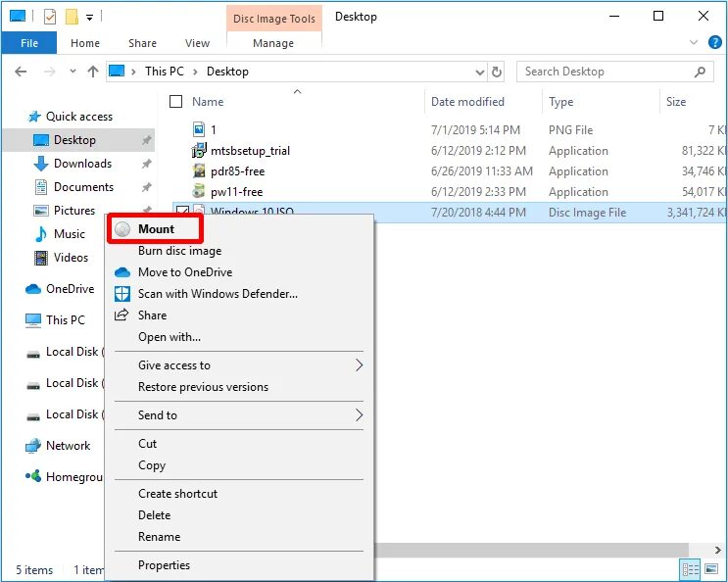Open Properties from context menu
Image resolution: width=728 pixels, height=582 pixels.
[164, 564]
